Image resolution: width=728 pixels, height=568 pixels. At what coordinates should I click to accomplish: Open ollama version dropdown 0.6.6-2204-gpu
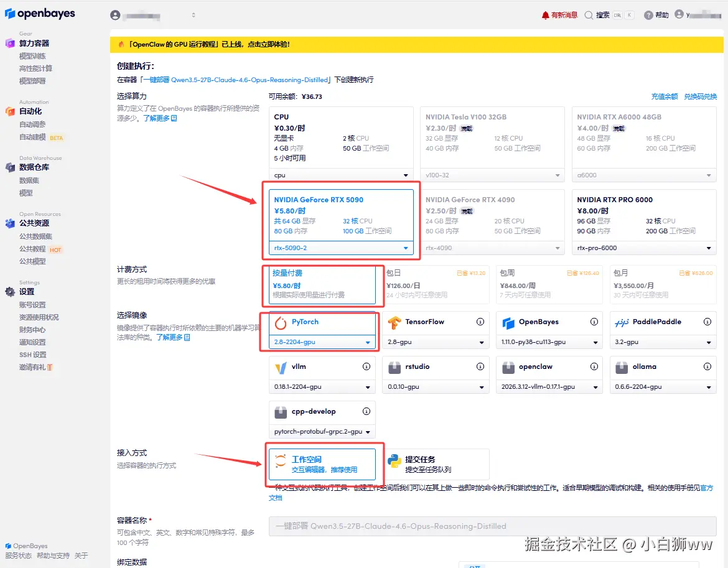point(663,386)
